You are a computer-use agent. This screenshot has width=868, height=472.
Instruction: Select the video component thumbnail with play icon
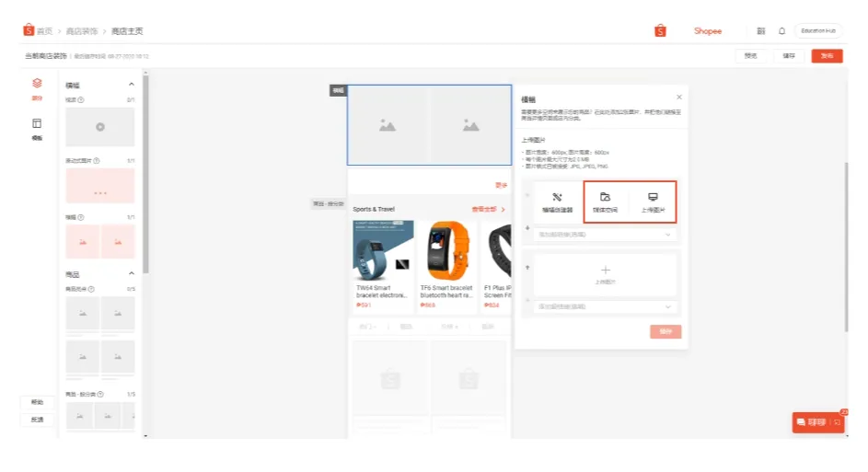tap(100, 127)
